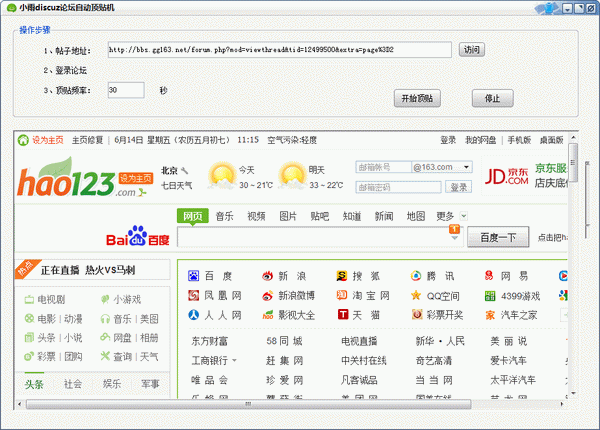Click the 顶贴频率 seconds input field
600x430 pixels.
[126, 90]
